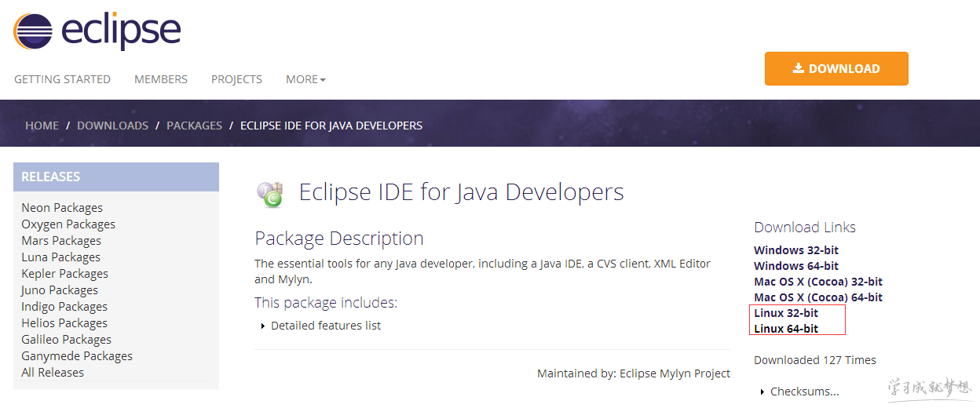The width and height of the screenshot is (980, 408).
Task: Click the Download Links heading
Action: (x=805, y=228)
